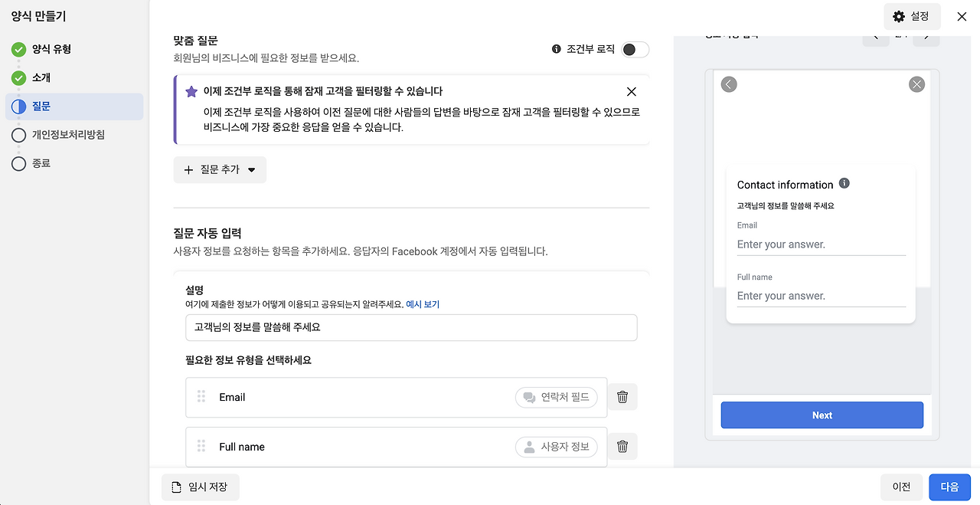The width and height of the screenshot is (980, 505).
Task: Click the 조건부 로직 info icon
Action: click(555, 49)
